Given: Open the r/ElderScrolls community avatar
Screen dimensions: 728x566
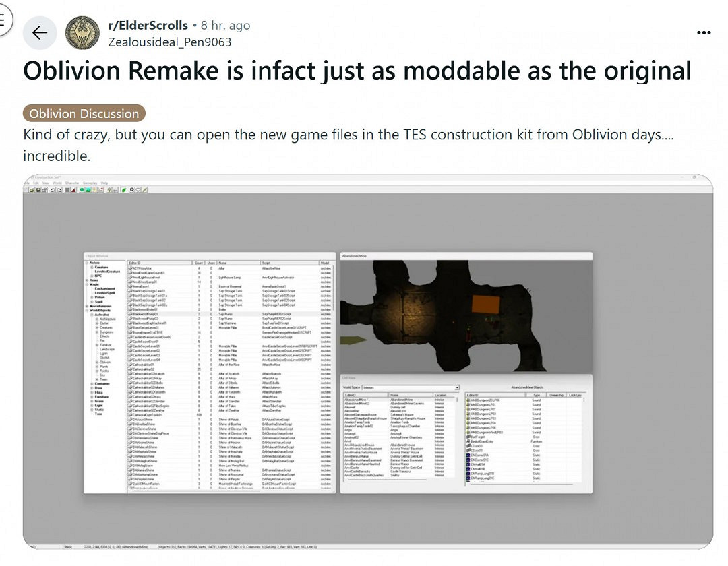Looking at the screenshot, I should tap(82, 33).
